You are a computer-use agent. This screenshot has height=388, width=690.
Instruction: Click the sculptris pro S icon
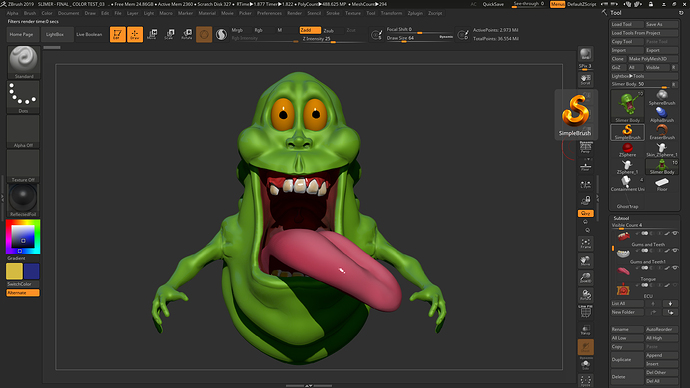(x=221, y=34)
